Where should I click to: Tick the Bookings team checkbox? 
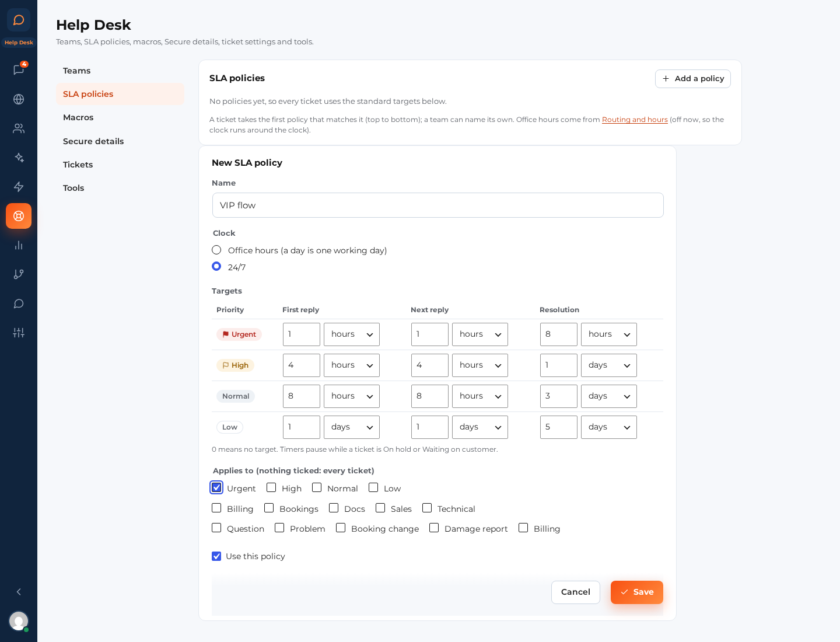(269, 508)
